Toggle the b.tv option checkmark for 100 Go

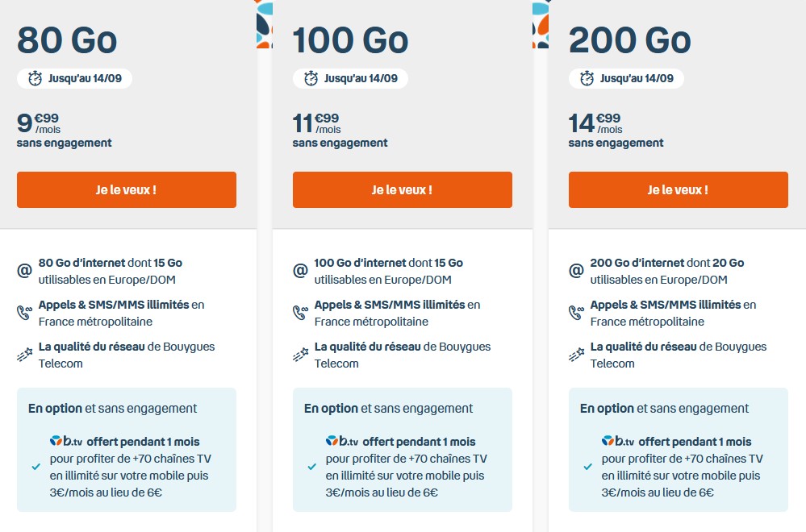311,467
